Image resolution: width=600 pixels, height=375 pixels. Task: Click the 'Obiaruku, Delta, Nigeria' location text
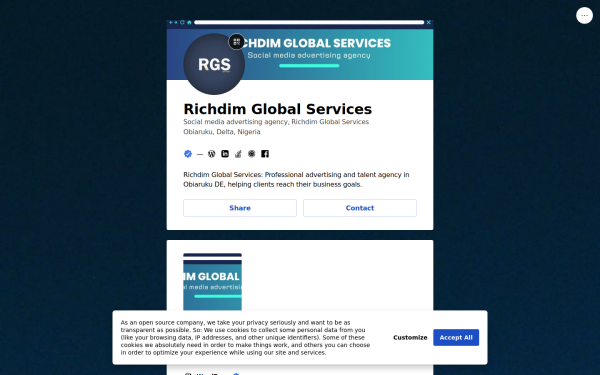[222, 132]
